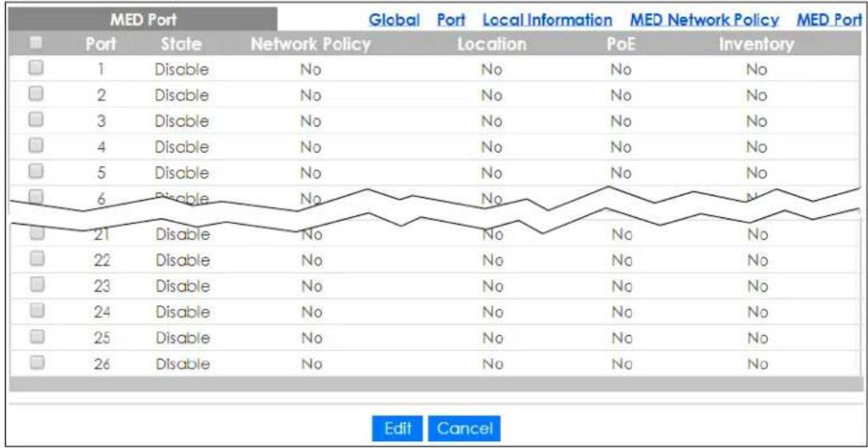Click port number 2 in the table
Image resolution: width=868 pixels, height=448 pixels.
[101, 96]
